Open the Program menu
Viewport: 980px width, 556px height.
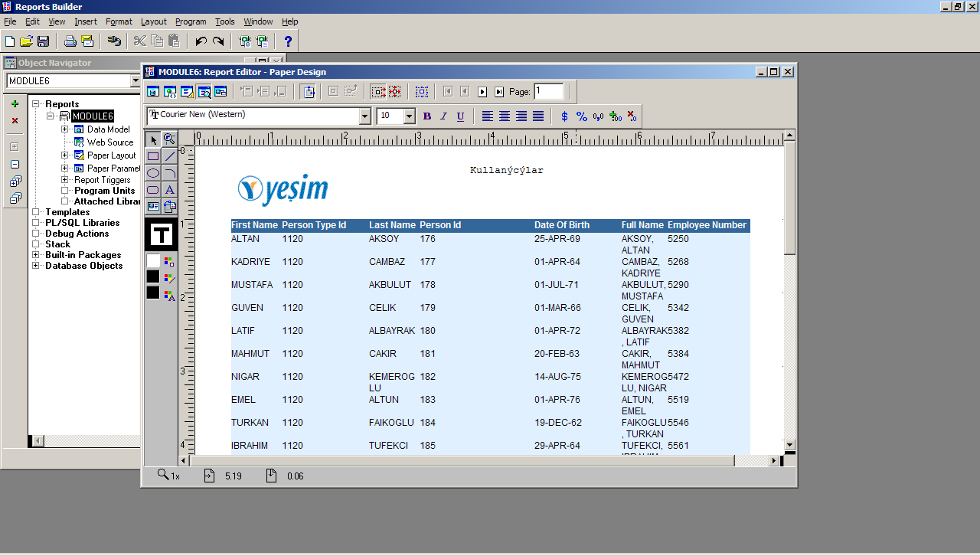[x=190, y=21]
